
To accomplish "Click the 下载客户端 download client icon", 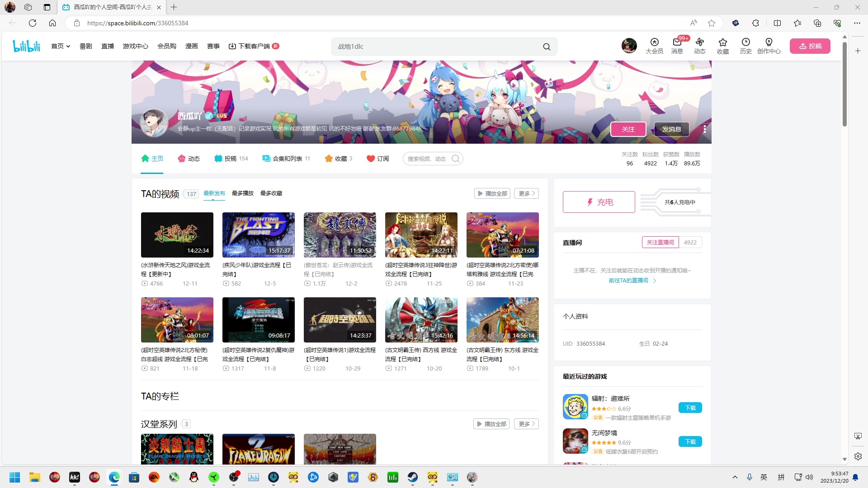I will pos(232,46).
